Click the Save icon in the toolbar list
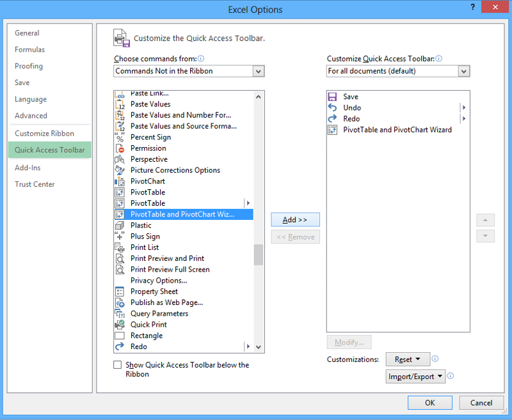This screenshot has height=420, width=512. [x=332, y=97]
